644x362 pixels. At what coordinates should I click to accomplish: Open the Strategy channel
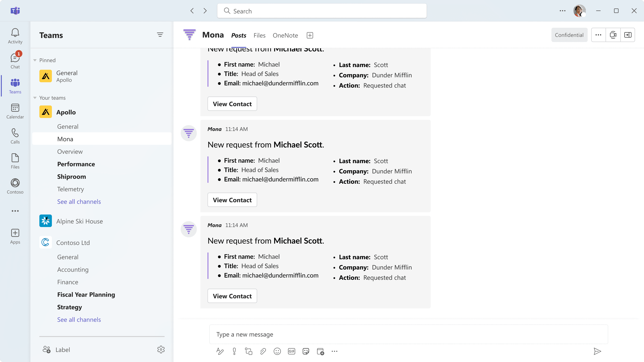[102, 307]
